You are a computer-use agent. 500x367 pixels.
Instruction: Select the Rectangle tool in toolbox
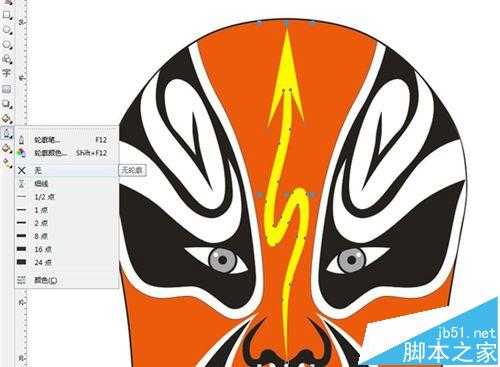pyautogui.click(x=7, y=15)
